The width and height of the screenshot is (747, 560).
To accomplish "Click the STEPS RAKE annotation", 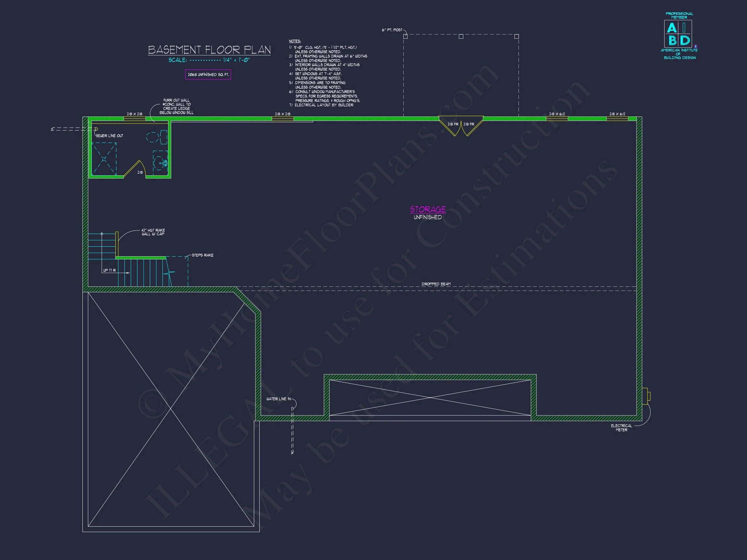I will pyautogui.click(x=203, y=255).
